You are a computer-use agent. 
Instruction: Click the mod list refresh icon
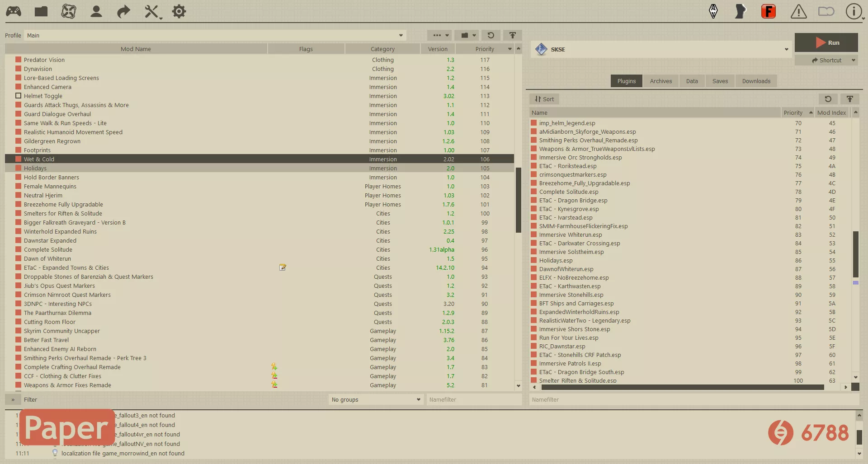[x=491, y=35]
